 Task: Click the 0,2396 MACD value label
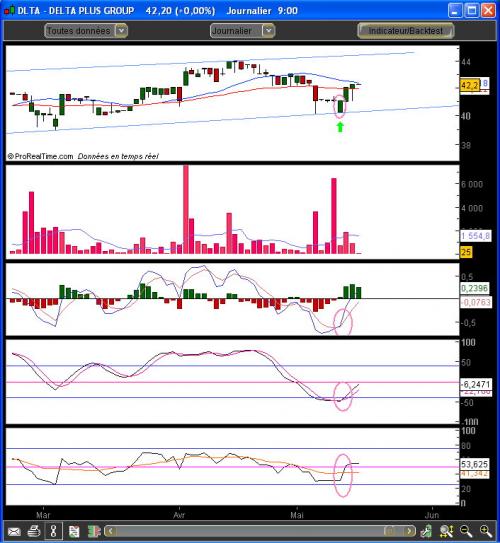point(474,288)
